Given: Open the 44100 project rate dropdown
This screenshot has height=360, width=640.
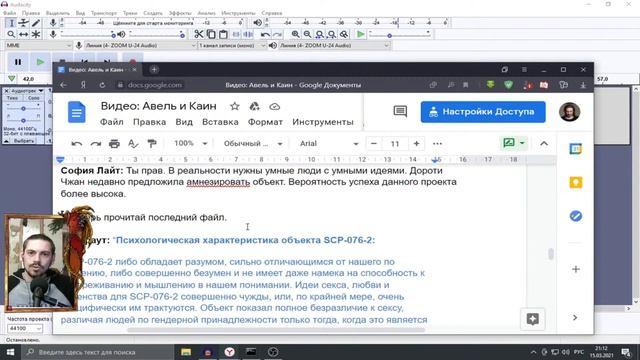Looking at the screenshot, I should [x=24, y=328].
